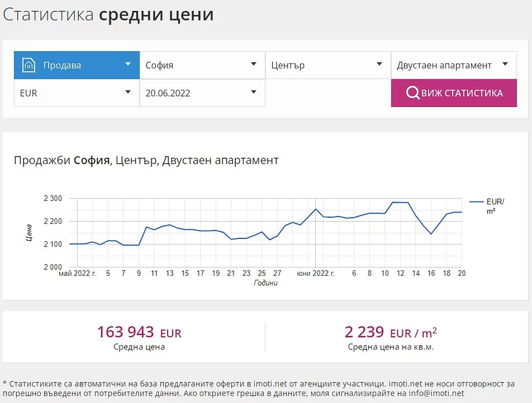Open the София city dropdown
The image size is (532, 403).
[x=202, y=65]
